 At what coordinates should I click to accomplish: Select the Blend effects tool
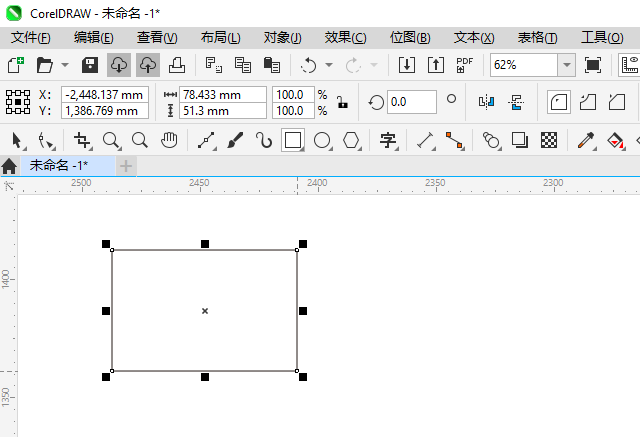point(491,140)
